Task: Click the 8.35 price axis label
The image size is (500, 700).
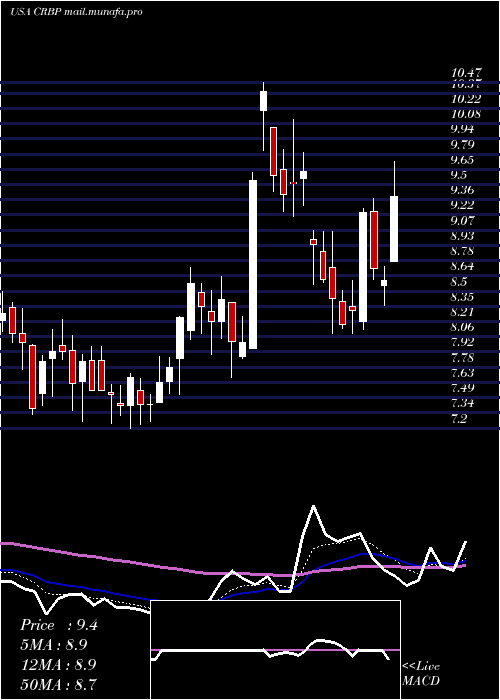Action: click(x=462, y=297)
